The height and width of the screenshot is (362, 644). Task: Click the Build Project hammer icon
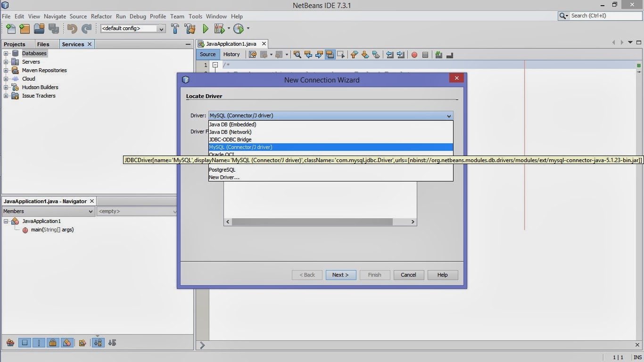click(x=175, y=29)
